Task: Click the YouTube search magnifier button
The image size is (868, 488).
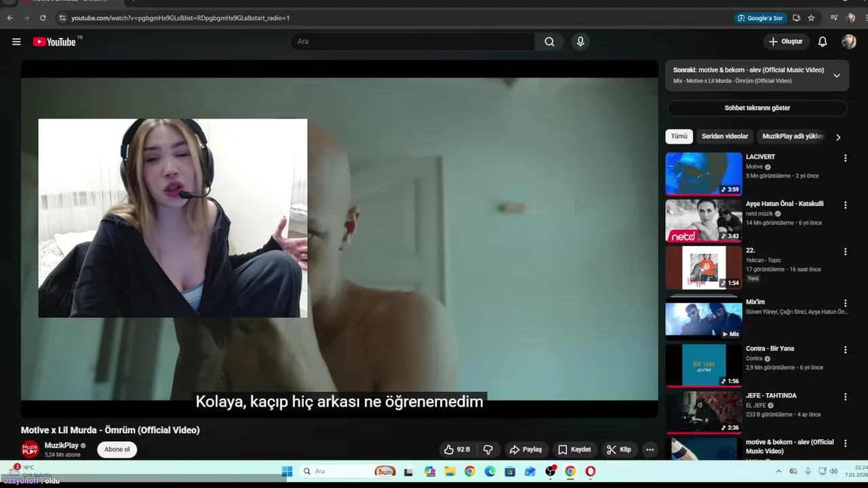Action: 549,42
